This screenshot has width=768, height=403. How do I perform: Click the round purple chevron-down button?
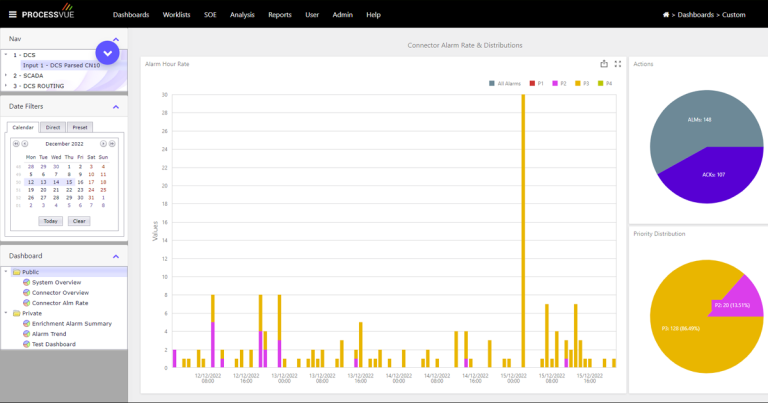point(107,53)
